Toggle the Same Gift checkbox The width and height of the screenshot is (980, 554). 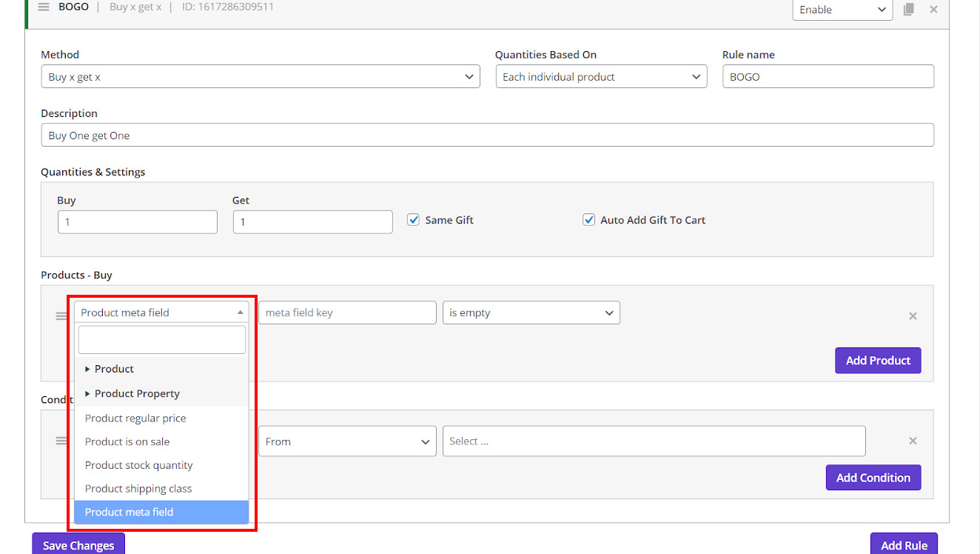coord(414,220)
